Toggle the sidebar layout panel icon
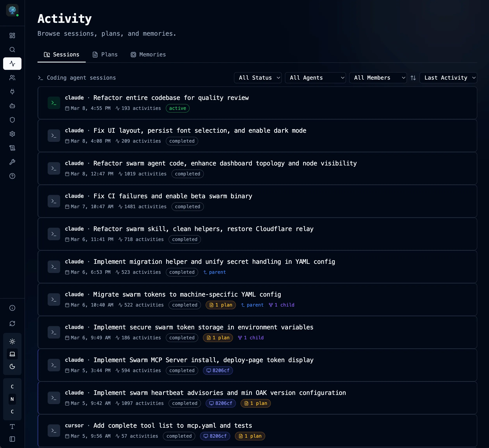The image size is (489, 448). click(x=12, y=439)
